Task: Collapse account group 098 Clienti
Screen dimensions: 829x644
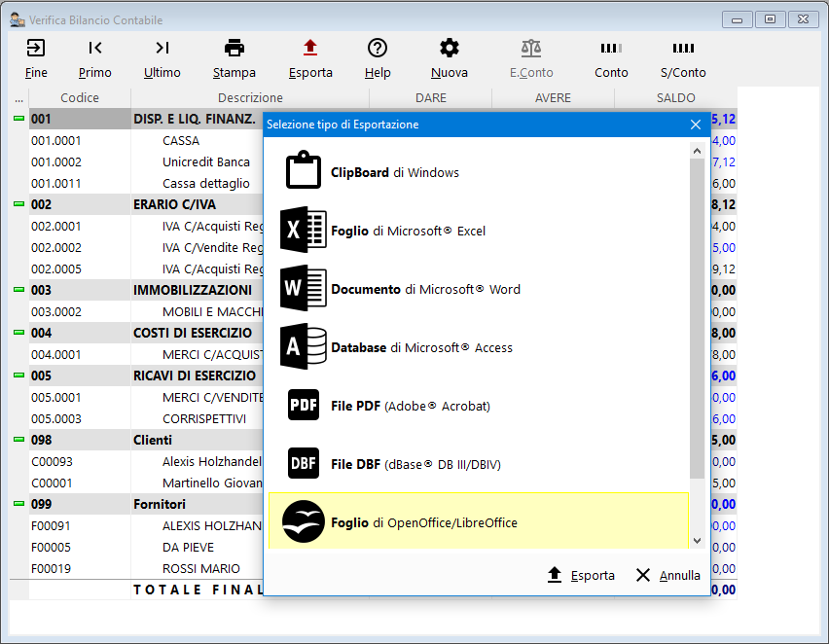Action: tap(18, 440)
